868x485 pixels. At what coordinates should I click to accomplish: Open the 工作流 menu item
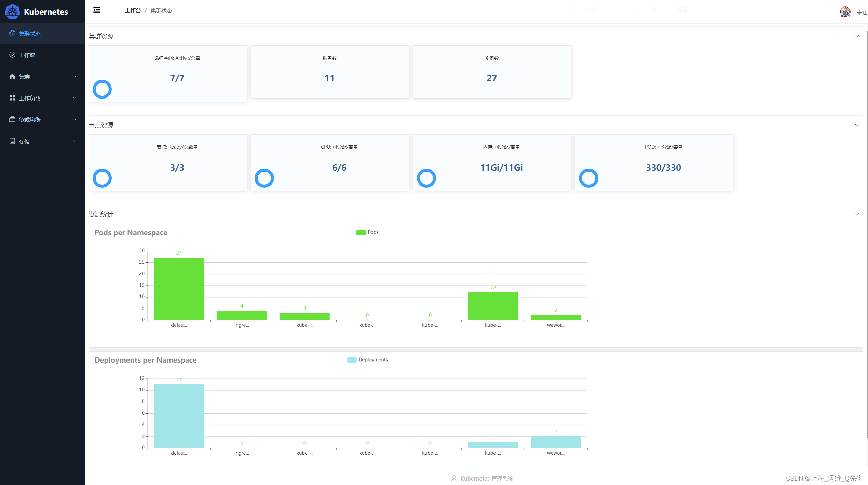(x=27, y=55)
